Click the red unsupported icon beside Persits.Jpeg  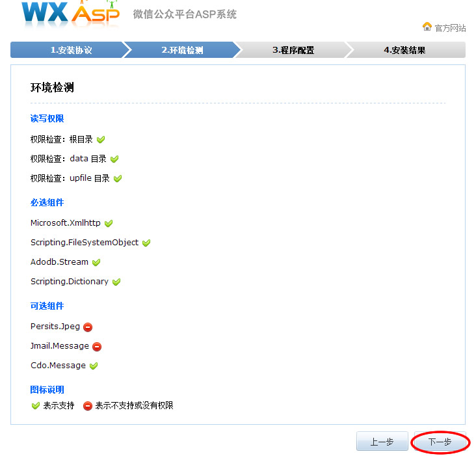click(88, 327)
